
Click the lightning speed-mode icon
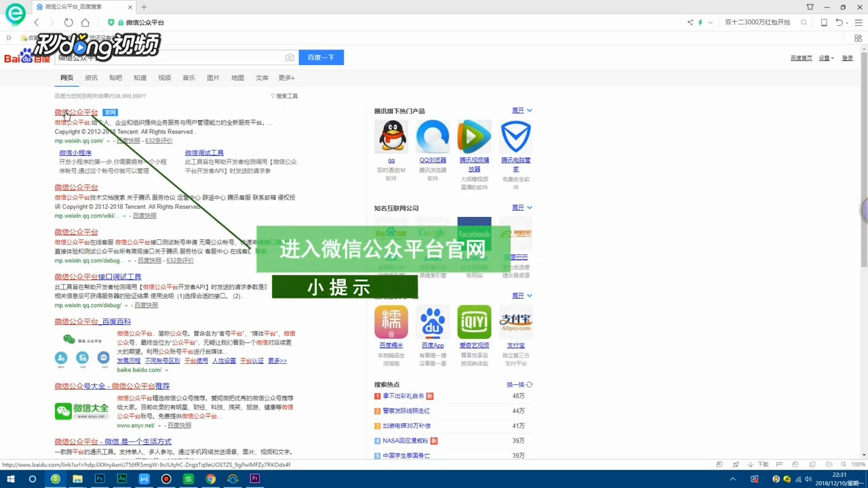click(701, 22)
